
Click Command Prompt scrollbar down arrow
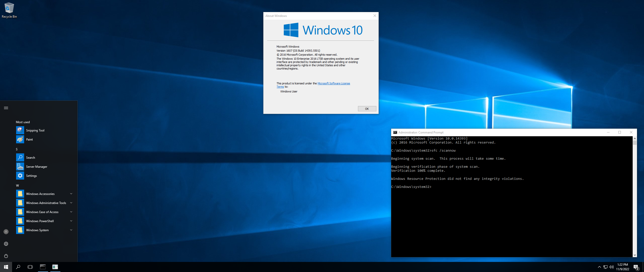(635, 255)
